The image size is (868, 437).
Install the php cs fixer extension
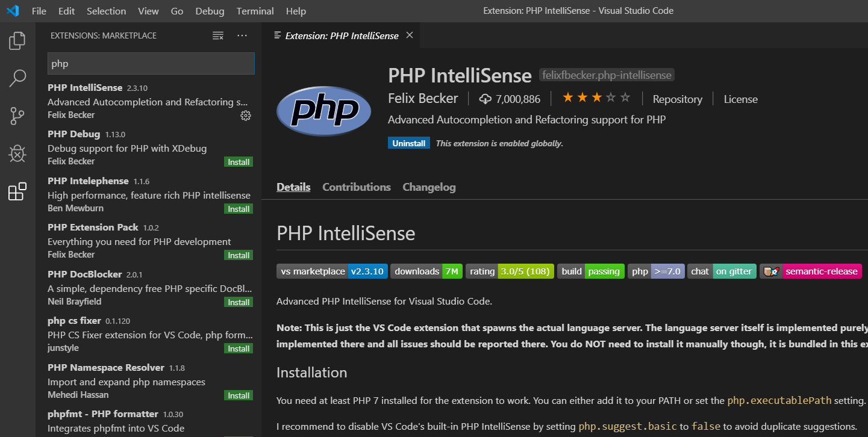click(239, 349)
